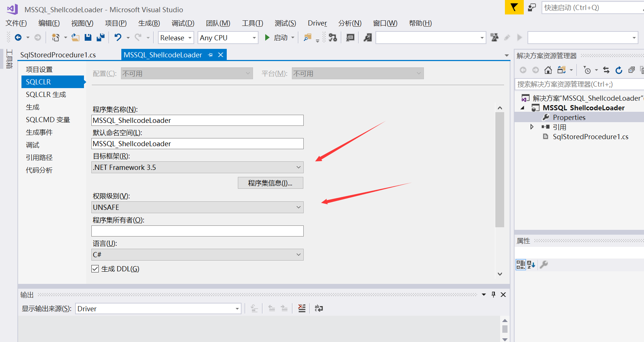Open the 调试(D) menu
This screenshot has width=644, height=342.
tap(183, 23)
